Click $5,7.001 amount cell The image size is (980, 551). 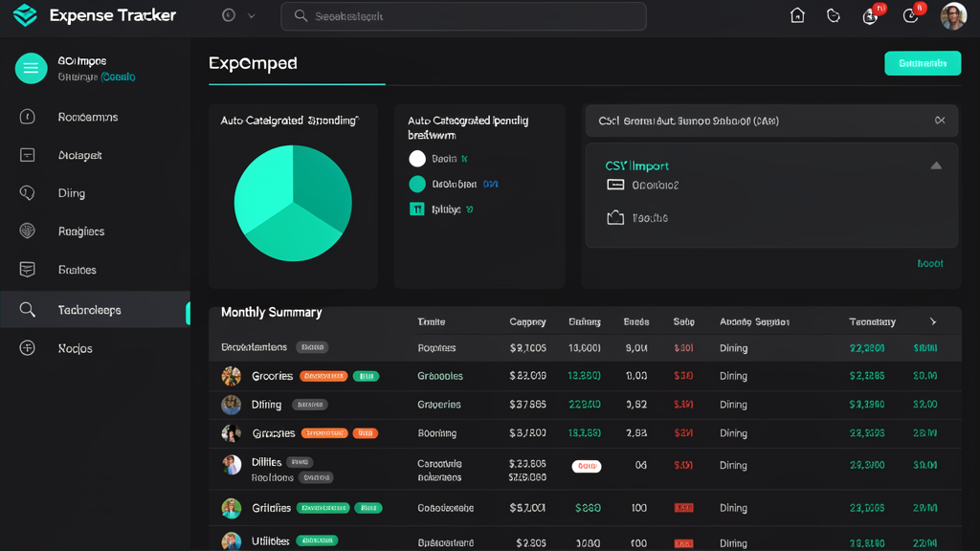pos(527,508)
